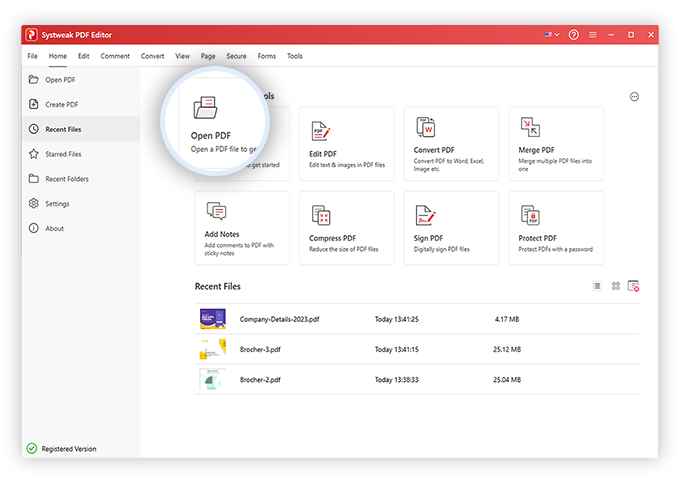The height and width of the screenshot is (484, 678).
Task: Click the Starred Files star icon
Action: [x=34, y=154]
